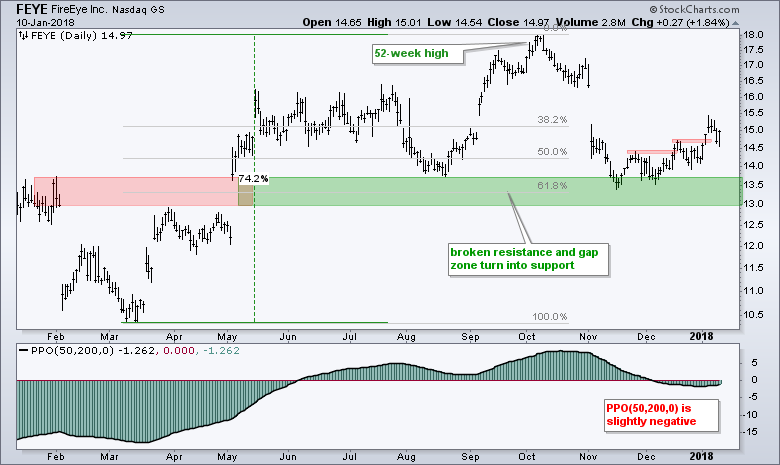Viewport: 780px width, 465px height.
Task: Click the Volume 2.8M value
Action: (590, 22)
